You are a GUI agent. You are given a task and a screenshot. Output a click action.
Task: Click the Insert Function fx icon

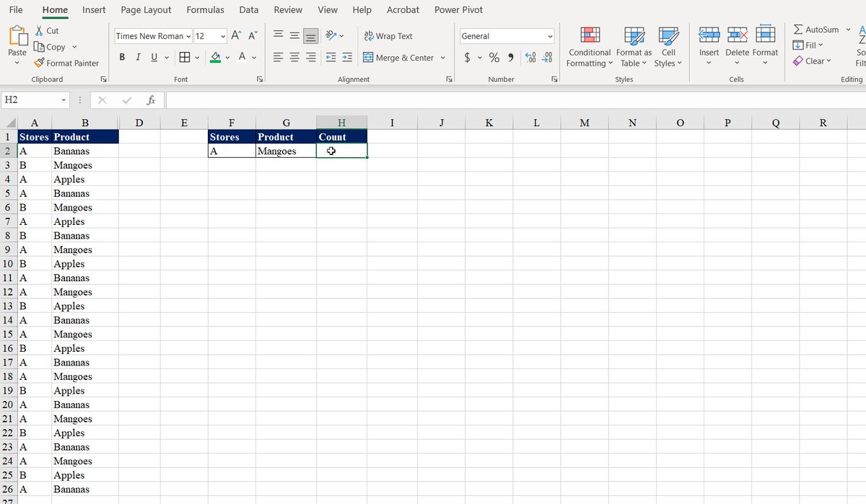click(x=152, y=100)
